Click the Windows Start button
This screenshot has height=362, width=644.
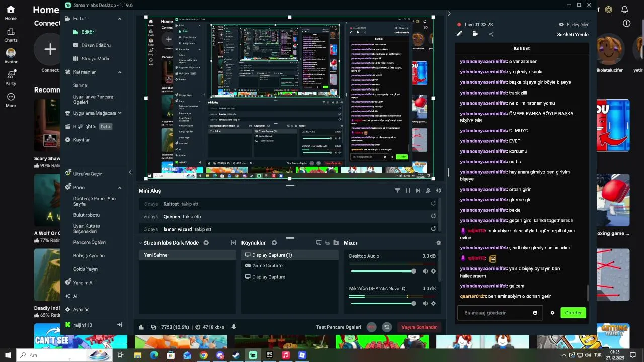(x=8, y=355)
